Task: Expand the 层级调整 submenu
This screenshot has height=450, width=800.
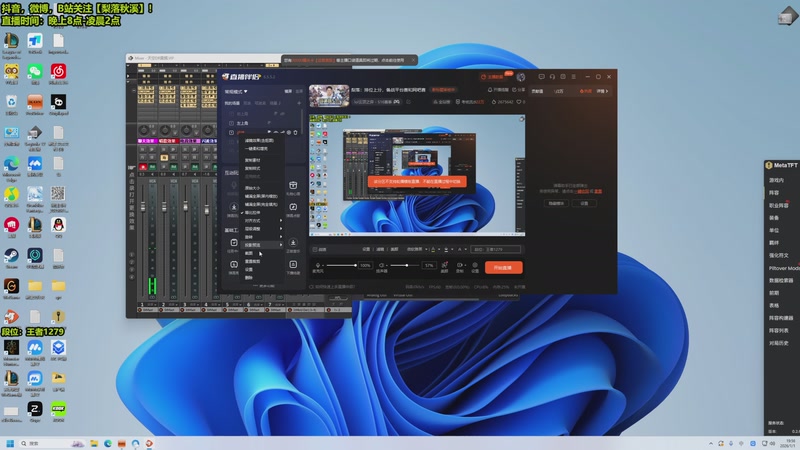Action: click(x=263, y=229)
